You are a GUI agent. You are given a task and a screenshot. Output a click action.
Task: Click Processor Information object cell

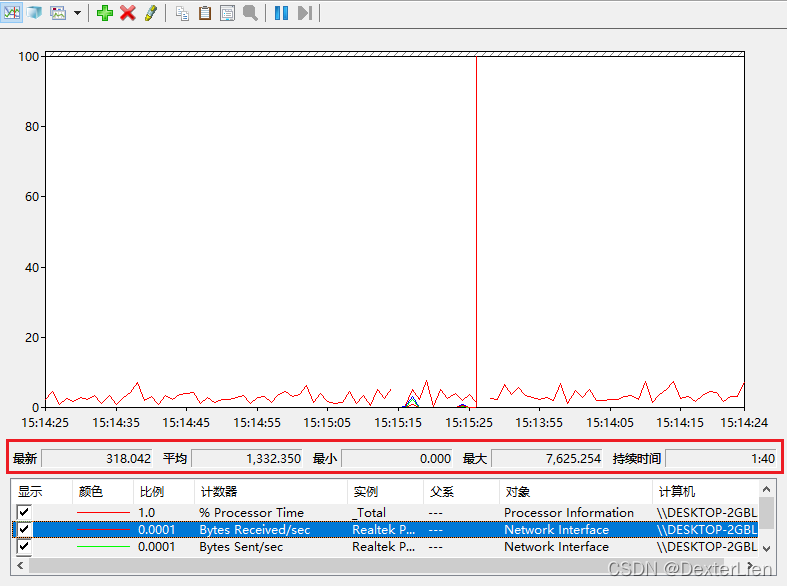coord(569,512)
